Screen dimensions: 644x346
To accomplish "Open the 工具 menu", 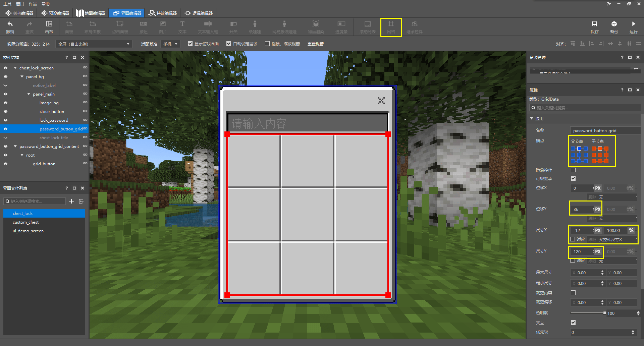I will tap(7, 4).
